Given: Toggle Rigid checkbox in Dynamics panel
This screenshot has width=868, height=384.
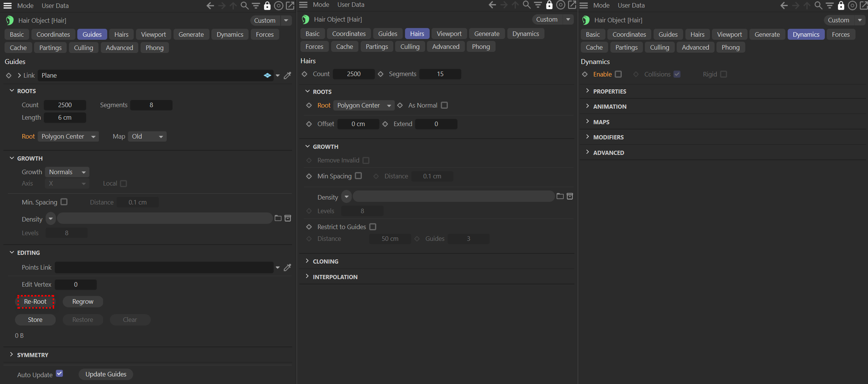Looking at the screenshot, I should pos(724,74).
